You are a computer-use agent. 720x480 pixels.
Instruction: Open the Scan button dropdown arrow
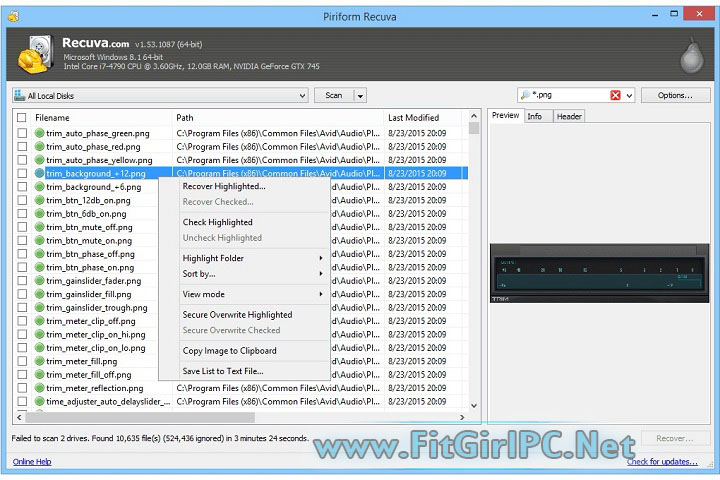pos(360,96)
